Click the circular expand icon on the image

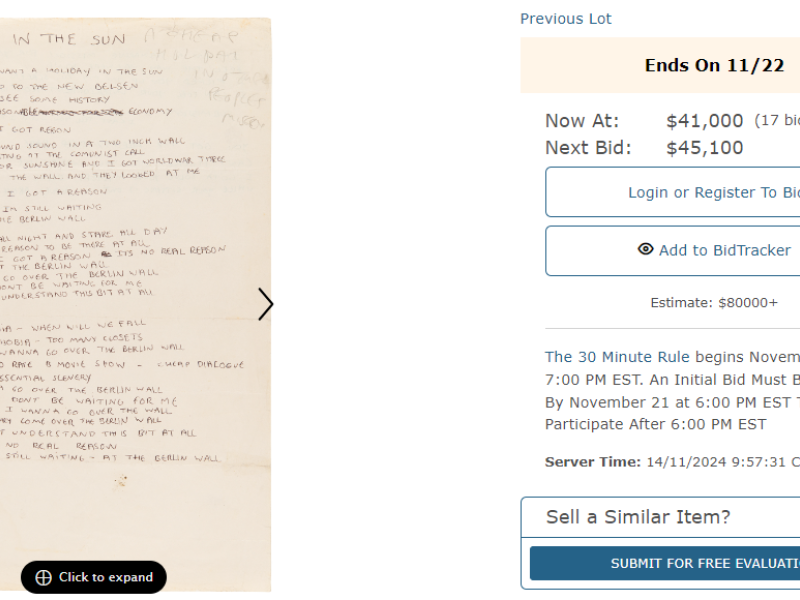tap(43, 577)
